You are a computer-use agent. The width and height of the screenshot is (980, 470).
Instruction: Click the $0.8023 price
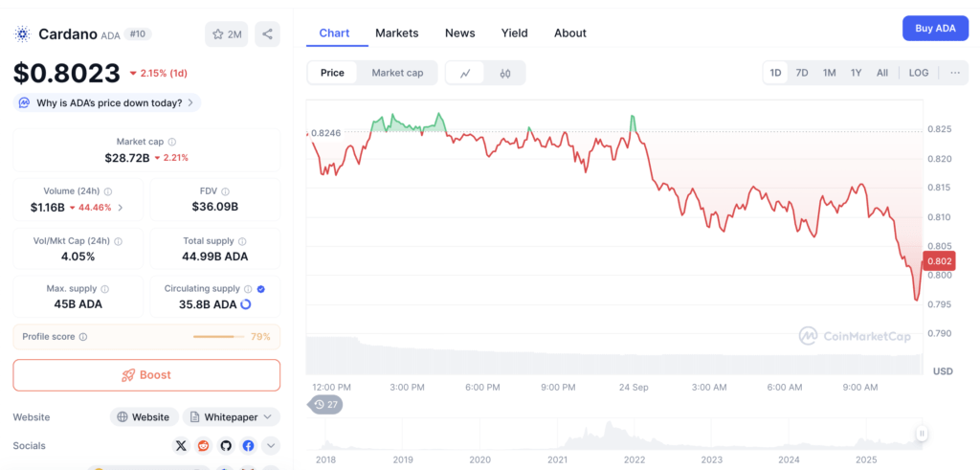[67, 73]
